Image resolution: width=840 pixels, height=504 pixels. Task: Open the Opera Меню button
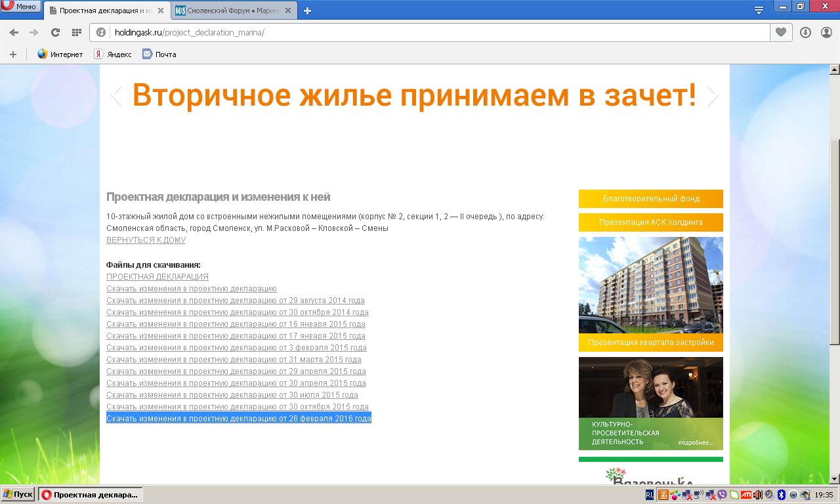(19, 6)
